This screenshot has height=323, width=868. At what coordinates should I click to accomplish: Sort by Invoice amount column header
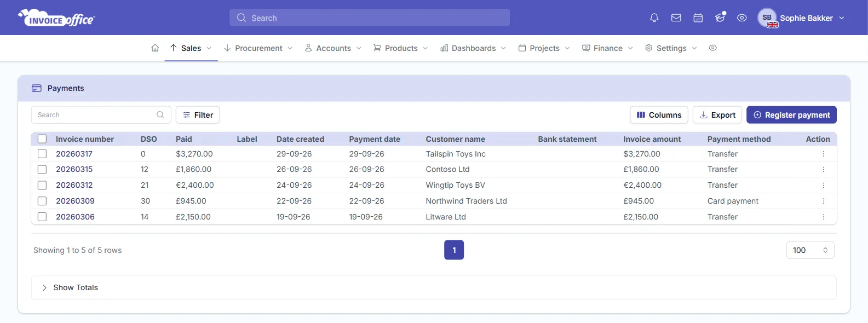point(652,139)
